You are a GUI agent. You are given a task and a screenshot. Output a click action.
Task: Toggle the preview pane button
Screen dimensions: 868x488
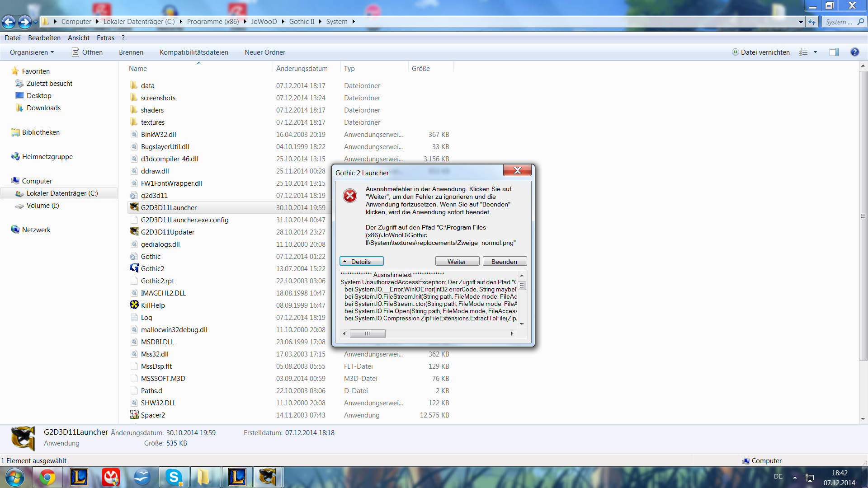(834, 52)
